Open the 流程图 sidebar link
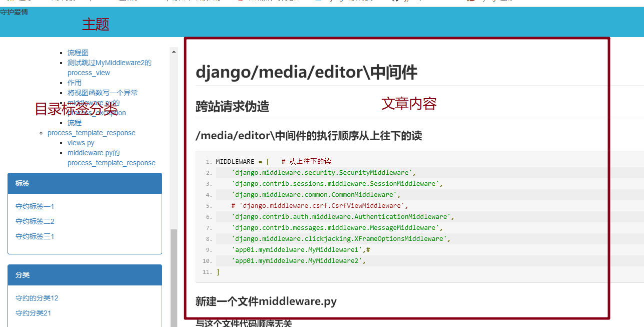644x327 pixels. pos(78,53)
